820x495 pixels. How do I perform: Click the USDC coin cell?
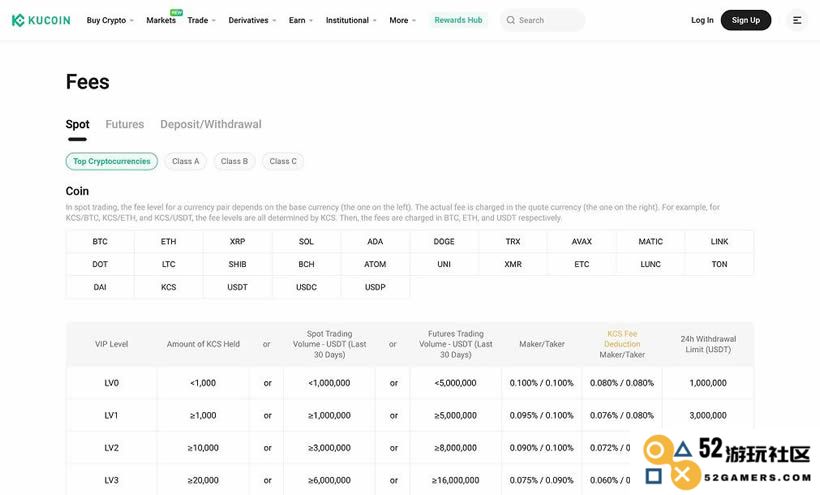coord(306,287)
